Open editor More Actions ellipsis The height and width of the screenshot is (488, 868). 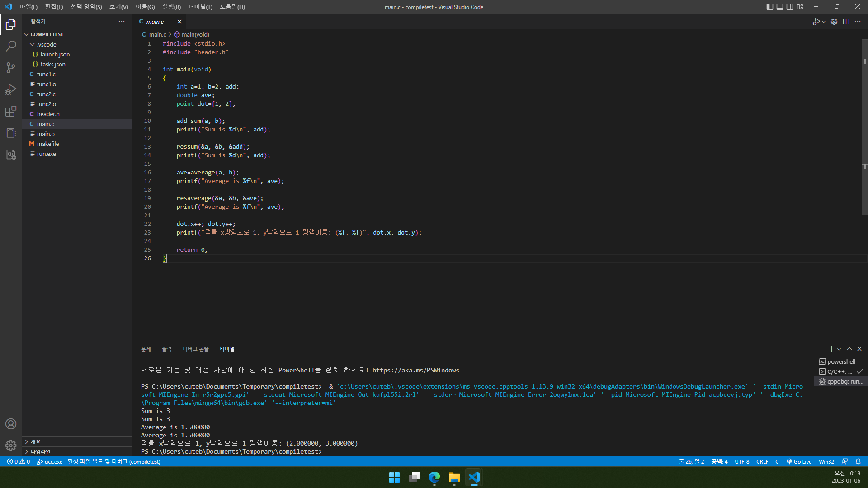[858, 22]
